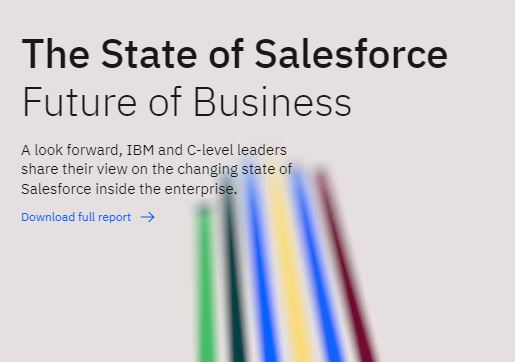Click the word State in the headline
Viewport: 515px width, 362px height.
149,54
